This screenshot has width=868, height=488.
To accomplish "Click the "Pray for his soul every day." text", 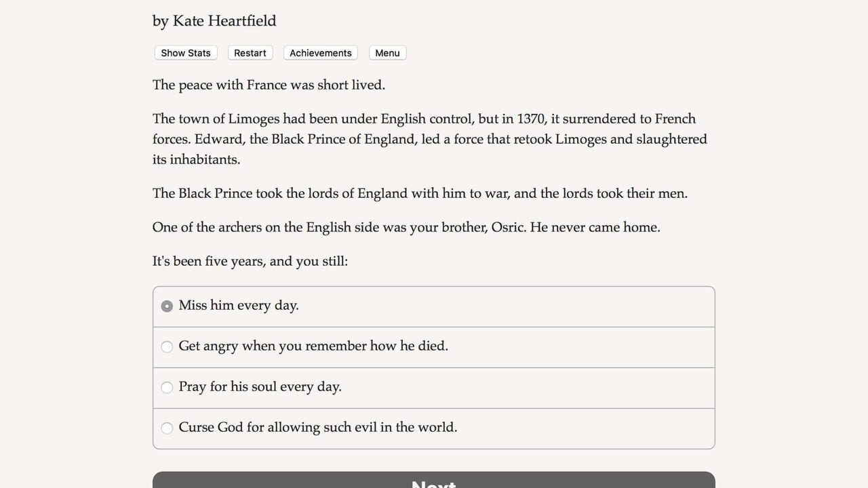I will point(260,387).
